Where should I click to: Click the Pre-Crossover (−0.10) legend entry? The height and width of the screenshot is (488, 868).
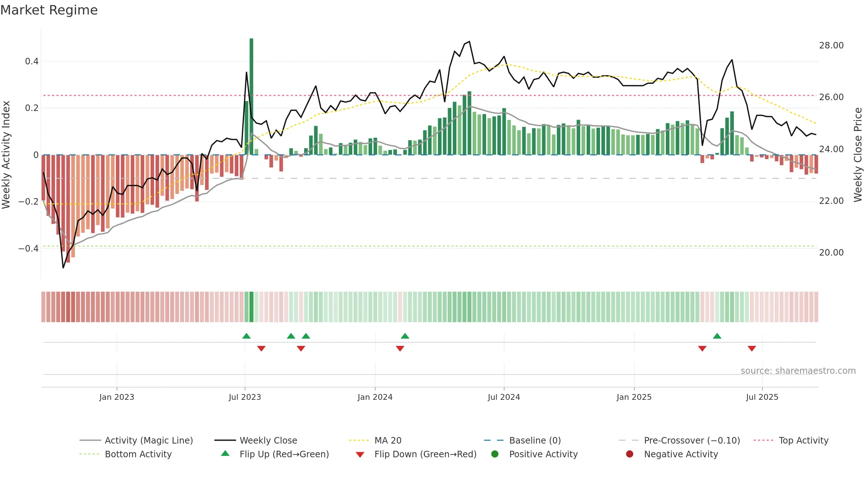(x=680, y=440)
